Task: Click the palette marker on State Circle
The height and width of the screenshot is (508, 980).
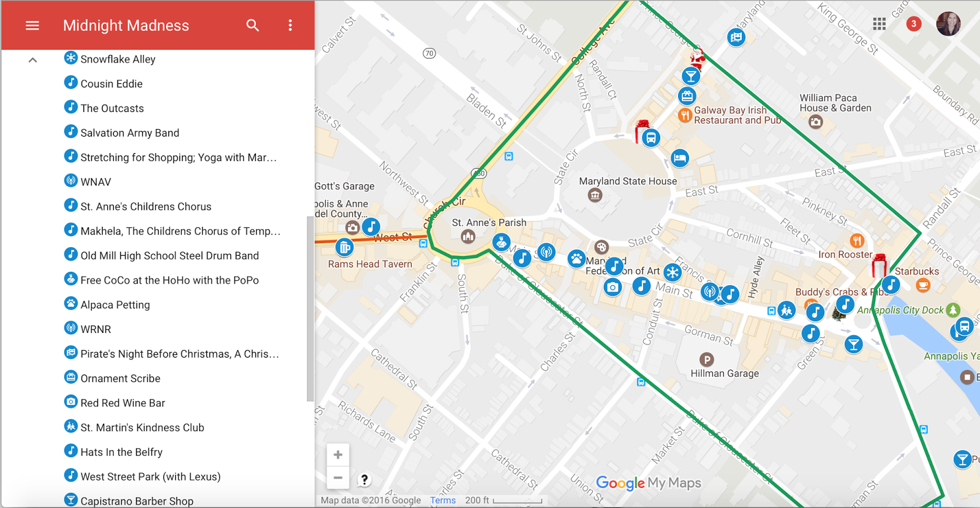Action: [x=601, y=247]
